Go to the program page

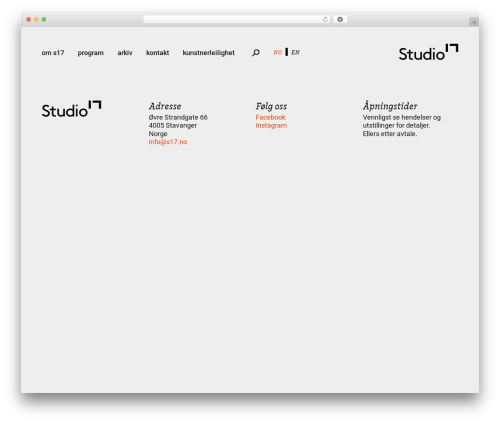[91, 53]
